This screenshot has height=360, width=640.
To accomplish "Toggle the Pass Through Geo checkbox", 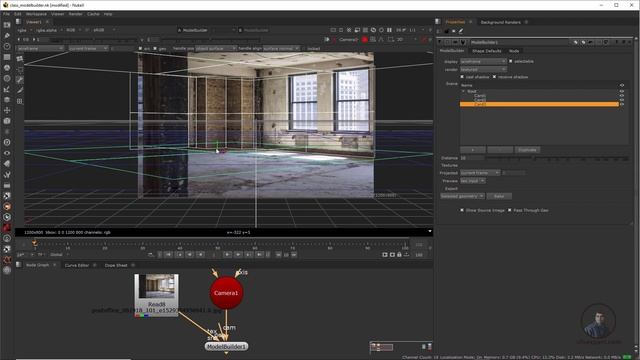I will coord(509,210).
